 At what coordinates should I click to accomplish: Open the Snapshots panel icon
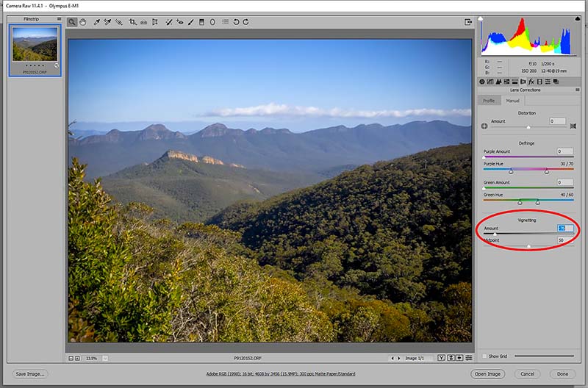point(556,82)
